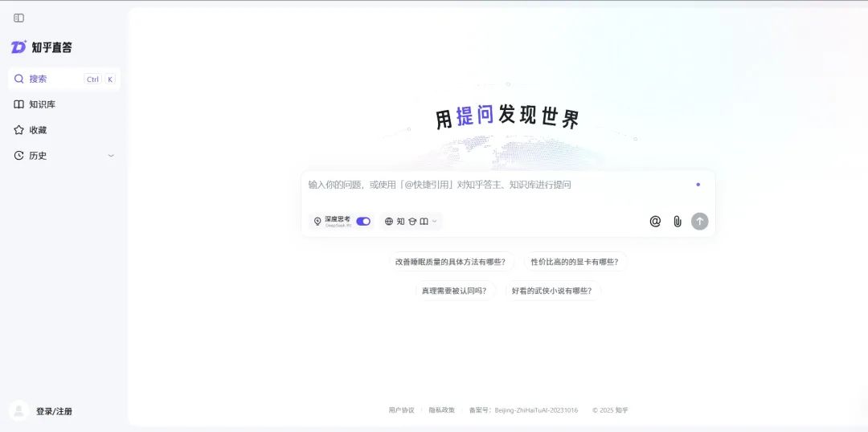This screenshot has height=432, width=868.
Task: Collapse the sidebar with the panel icon
Action: click(x=18, y=18)
